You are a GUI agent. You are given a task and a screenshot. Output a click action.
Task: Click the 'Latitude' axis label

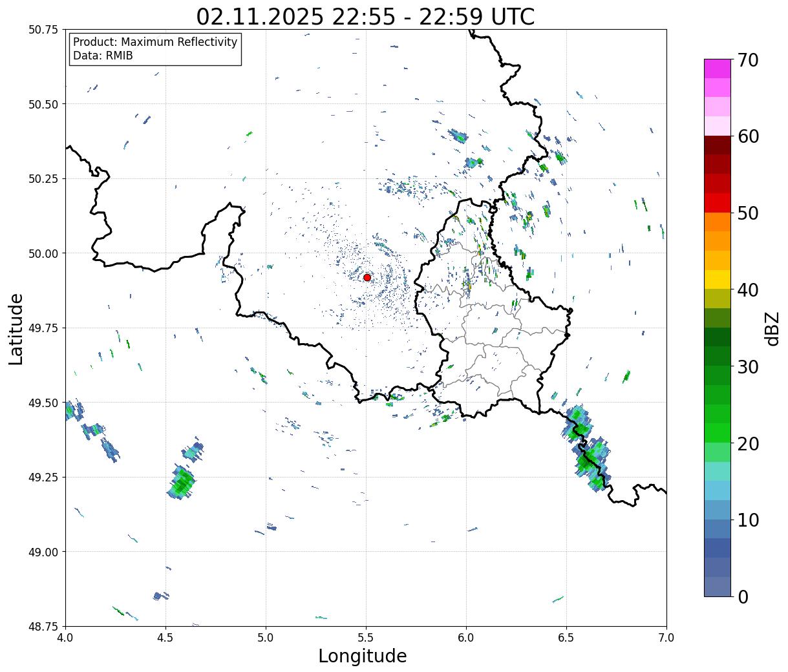(16, 328)
